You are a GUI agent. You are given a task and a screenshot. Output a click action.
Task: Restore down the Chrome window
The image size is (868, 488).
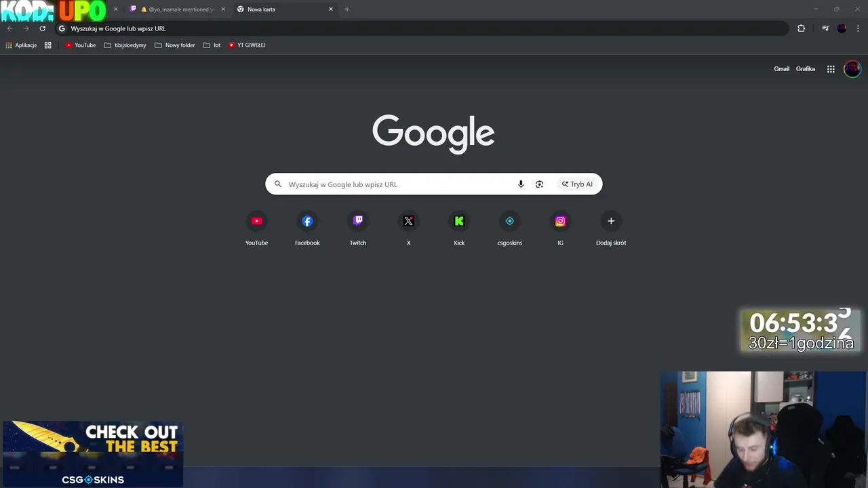(x=837, y=9)
